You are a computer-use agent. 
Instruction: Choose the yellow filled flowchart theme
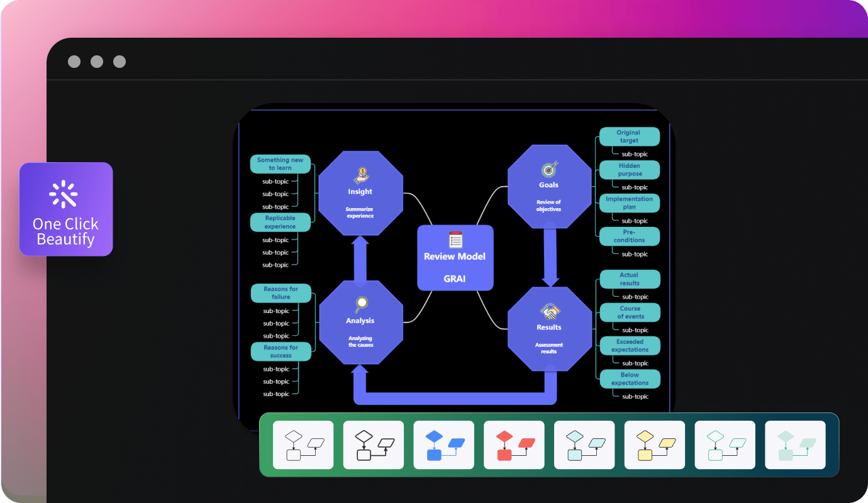point(655,445)
